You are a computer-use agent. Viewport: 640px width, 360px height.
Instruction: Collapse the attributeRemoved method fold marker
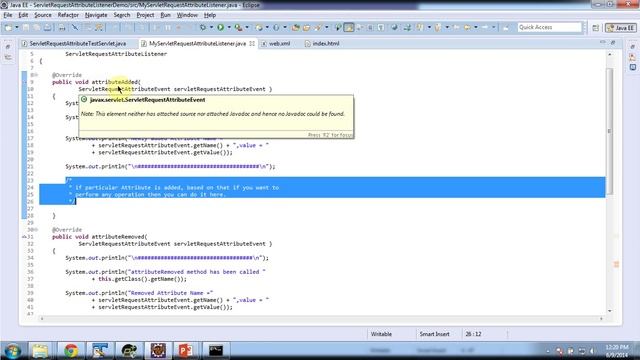click(36, 230)
